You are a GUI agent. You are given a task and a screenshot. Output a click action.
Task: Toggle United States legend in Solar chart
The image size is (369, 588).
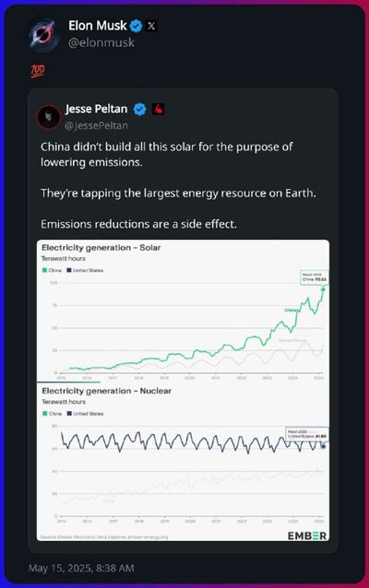(x=85, y=270)
